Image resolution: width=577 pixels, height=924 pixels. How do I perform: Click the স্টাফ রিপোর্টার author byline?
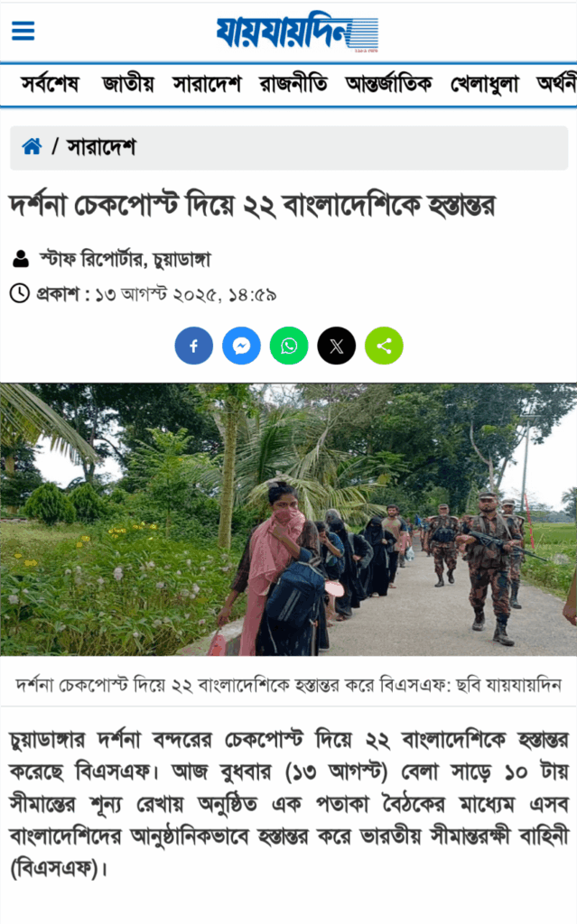[126, 259]
